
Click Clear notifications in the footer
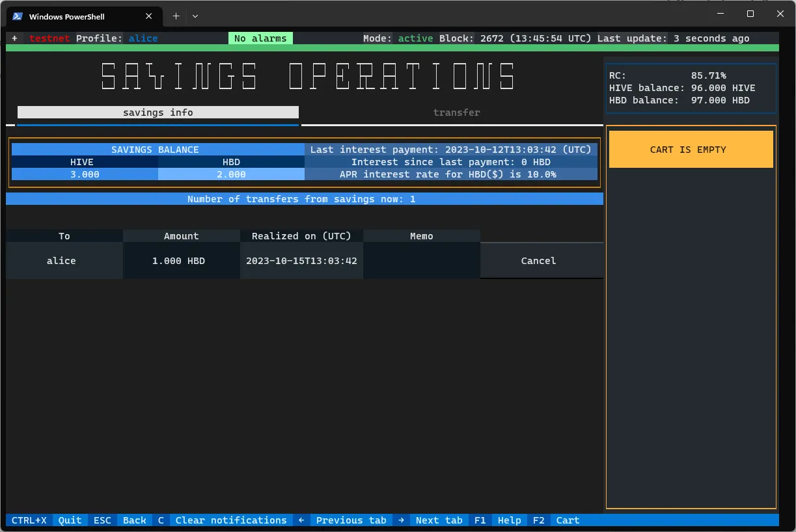(231, 520)
